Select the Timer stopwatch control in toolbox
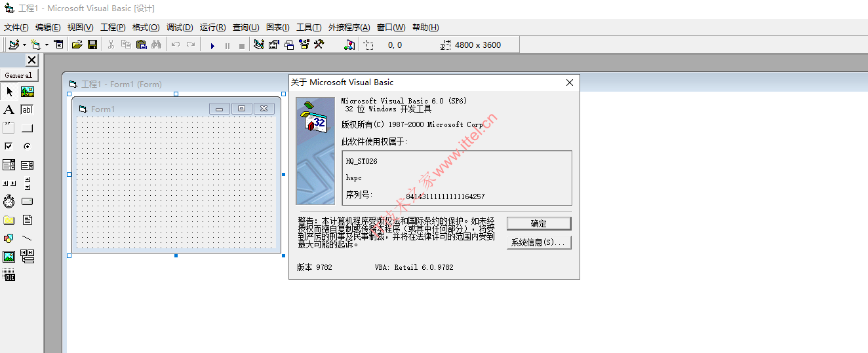Screen dimensions: 868x353 pos(9,202)
